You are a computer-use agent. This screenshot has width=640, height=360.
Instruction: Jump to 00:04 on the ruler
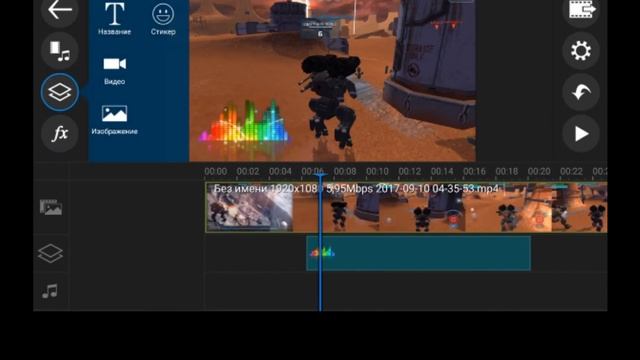tap(280, 171)
